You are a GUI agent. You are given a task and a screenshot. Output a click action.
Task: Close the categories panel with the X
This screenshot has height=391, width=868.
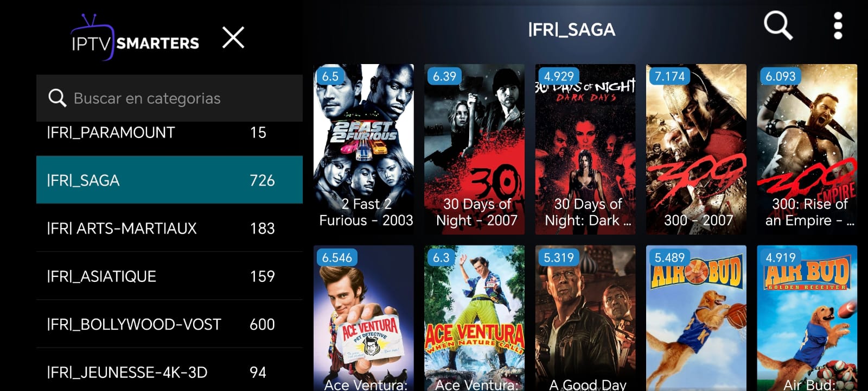(x=233, y=37)
